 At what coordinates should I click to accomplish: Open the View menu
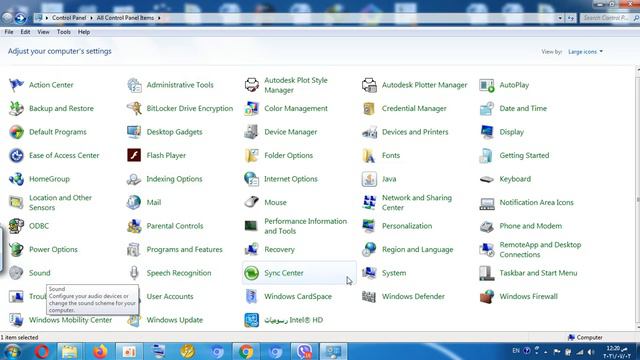point(43,32)
